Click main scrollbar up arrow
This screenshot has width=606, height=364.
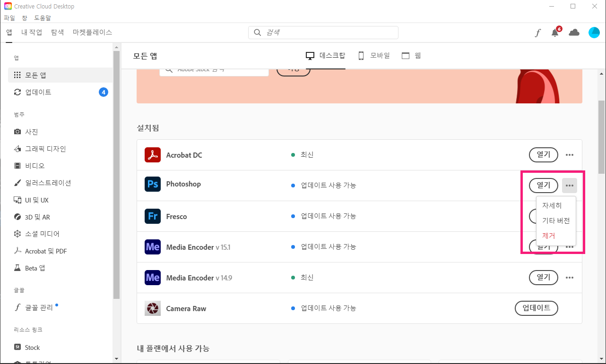pos(601,74)
